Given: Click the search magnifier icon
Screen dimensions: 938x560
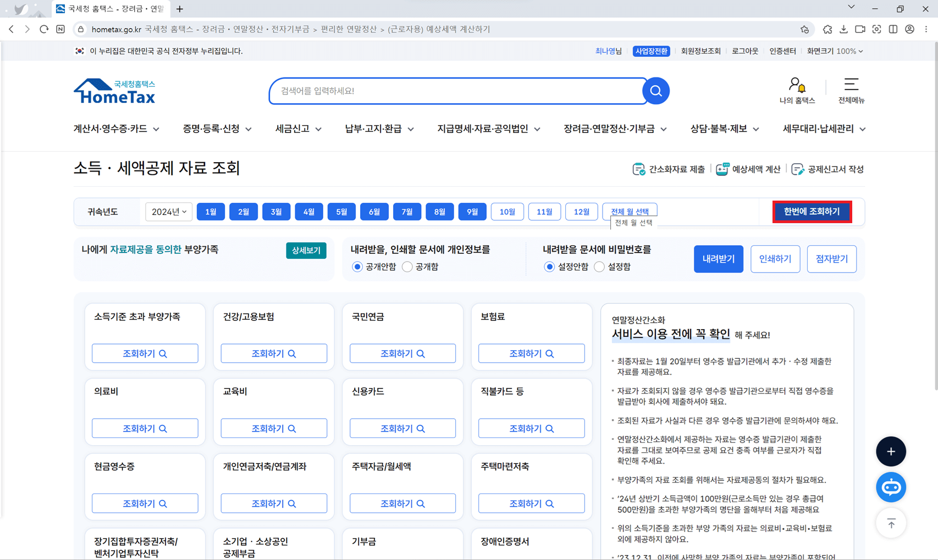Looking at the screenshot, I should [x=655, y=91].
